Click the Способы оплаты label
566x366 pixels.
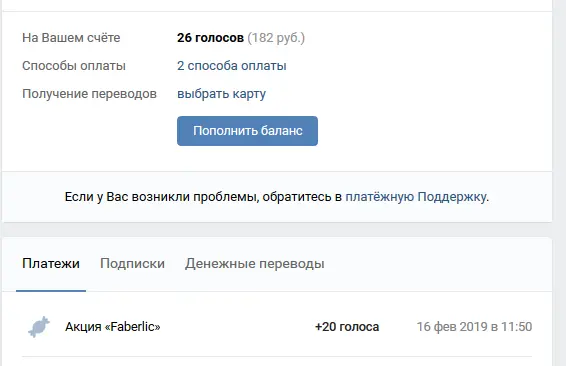pyautogui.click(x=74, y=66)
